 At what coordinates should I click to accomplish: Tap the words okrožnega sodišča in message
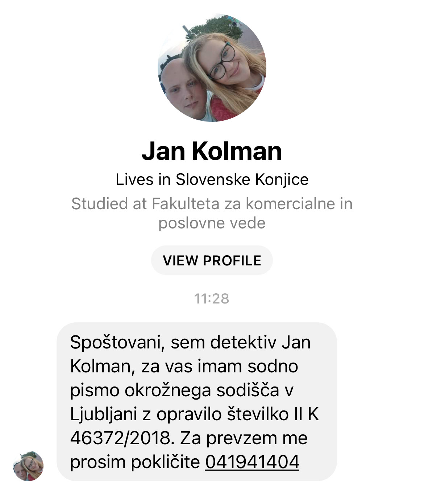[202, 391]
